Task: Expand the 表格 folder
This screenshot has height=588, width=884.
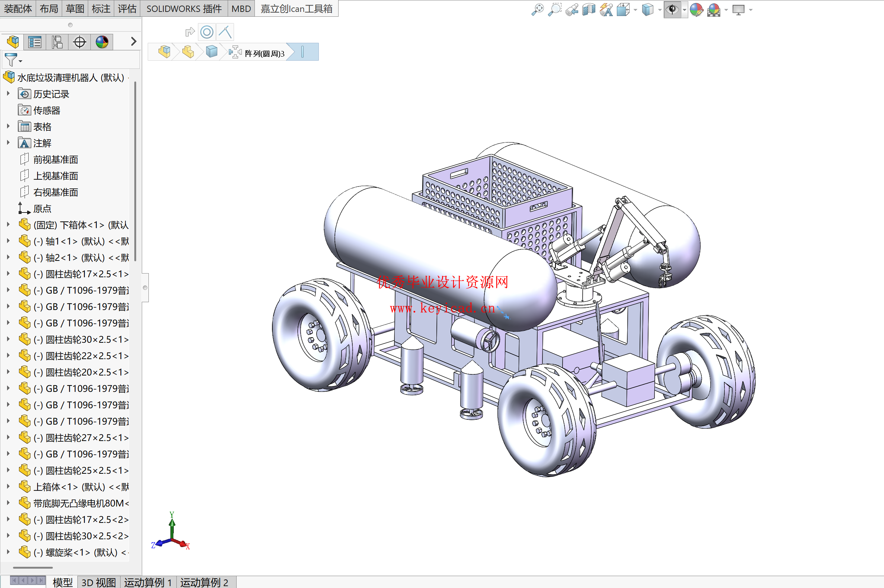Action: (x=8, y=127)
